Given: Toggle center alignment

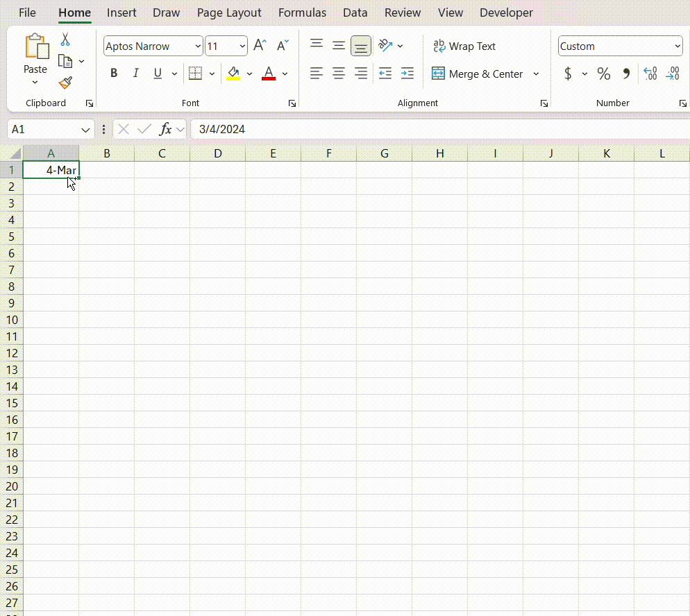Looking at the screenshot, I should [x=338, y=73].
